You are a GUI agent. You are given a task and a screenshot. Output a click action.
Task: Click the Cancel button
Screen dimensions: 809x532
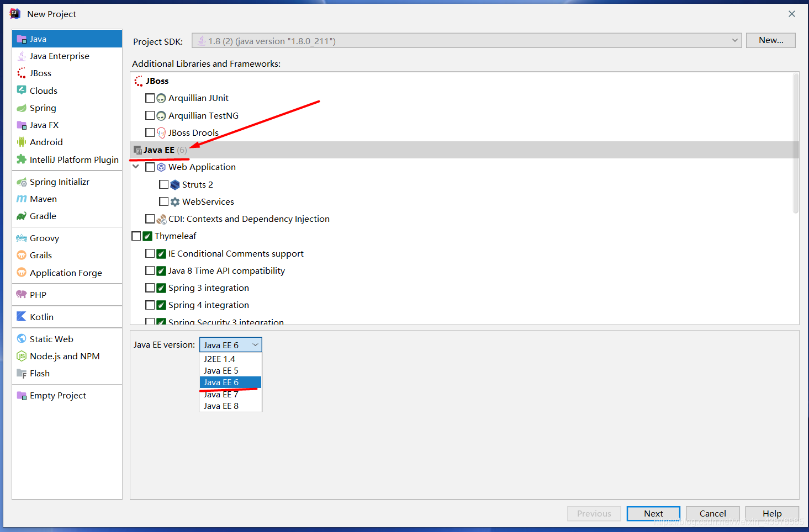click(x=712, y=513)
